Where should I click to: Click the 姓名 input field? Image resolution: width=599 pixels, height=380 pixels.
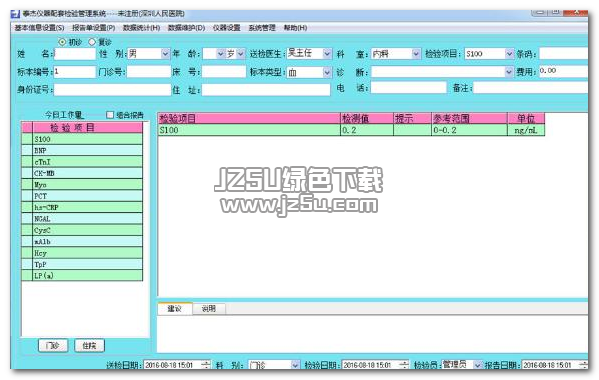(74, 54)
